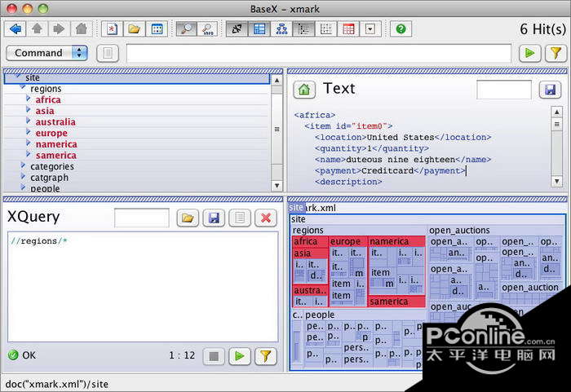Click the tree panel scrollbar thumb

pos(277,130)
